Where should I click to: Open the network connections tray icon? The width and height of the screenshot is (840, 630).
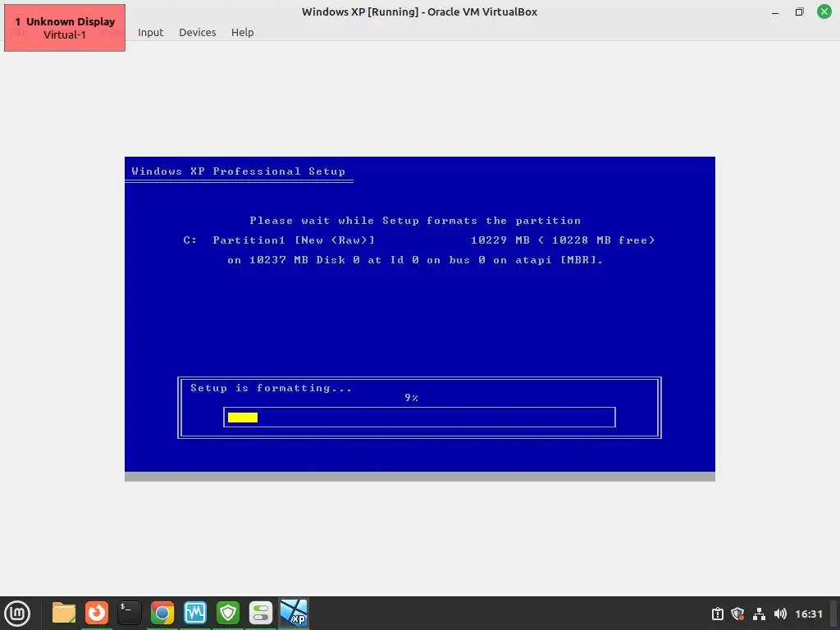[x=759, y=614]
